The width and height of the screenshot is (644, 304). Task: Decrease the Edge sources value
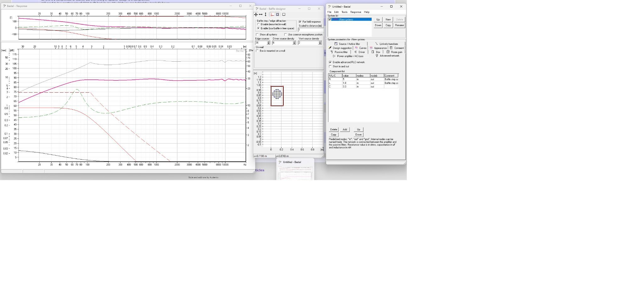(x=268, y=44)
